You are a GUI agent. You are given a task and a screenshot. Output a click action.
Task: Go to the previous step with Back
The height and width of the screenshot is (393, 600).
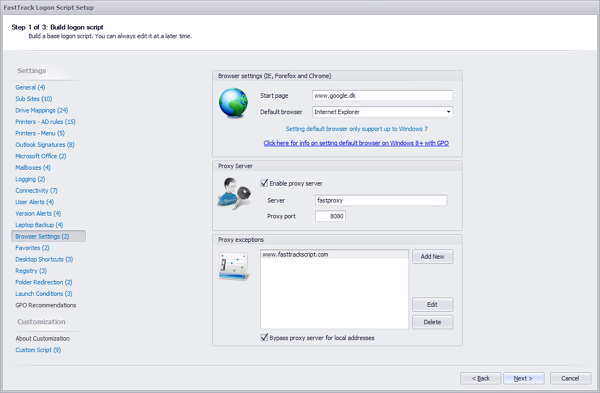(x=481, y=378)
